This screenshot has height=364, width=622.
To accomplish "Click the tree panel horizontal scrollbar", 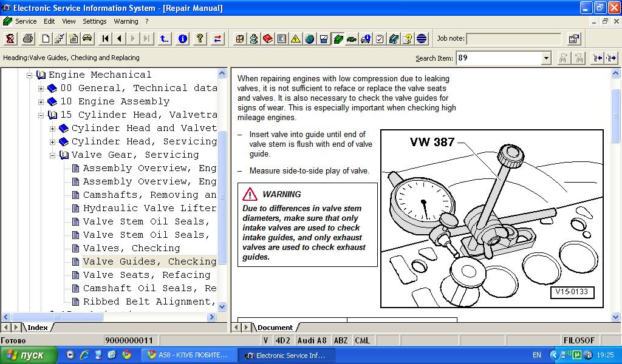I will (109, 317).
